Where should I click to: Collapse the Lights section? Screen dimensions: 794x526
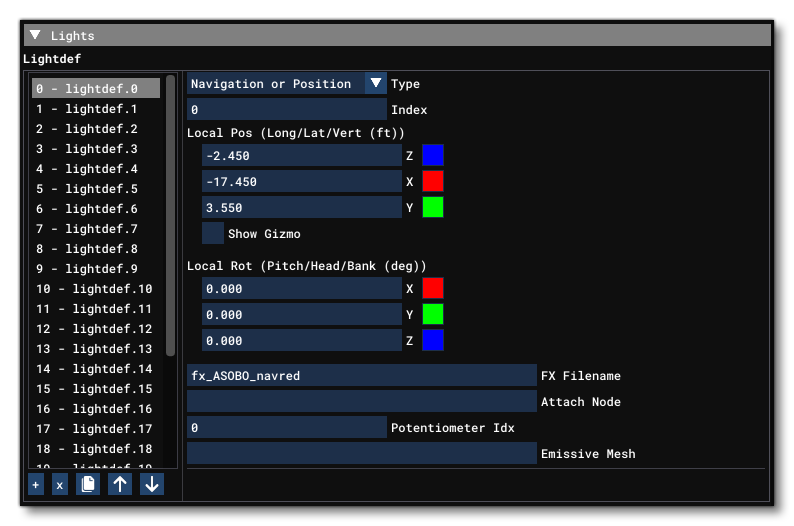(x=35, y=35)
